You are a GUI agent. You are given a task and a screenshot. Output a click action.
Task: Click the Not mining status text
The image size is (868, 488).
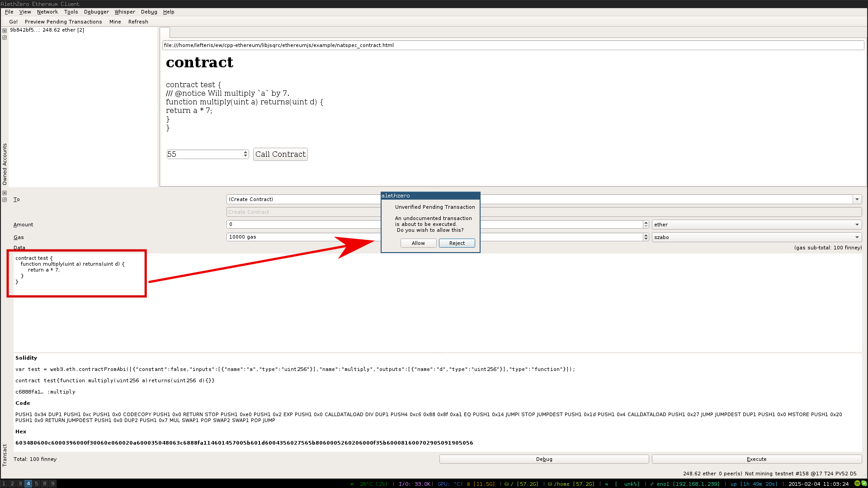click(x=759, y=474)
